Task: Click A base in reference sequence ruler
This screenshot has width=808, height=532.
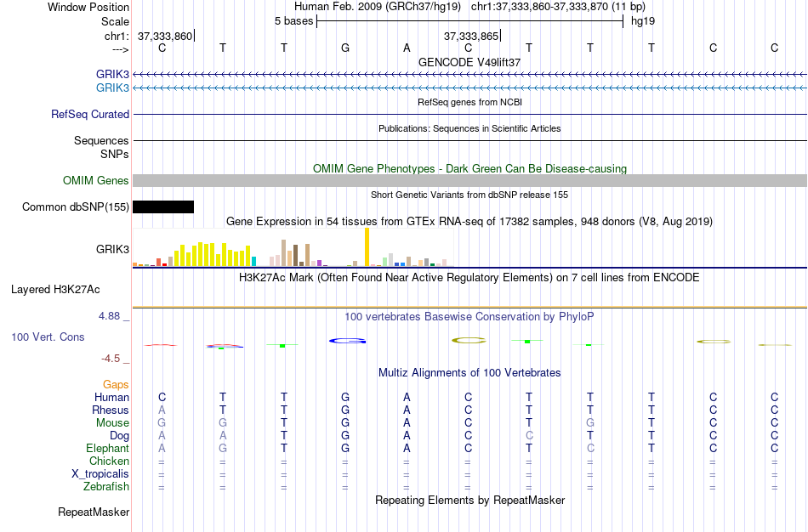Action: pyautogui.click(x=407, y=48)
